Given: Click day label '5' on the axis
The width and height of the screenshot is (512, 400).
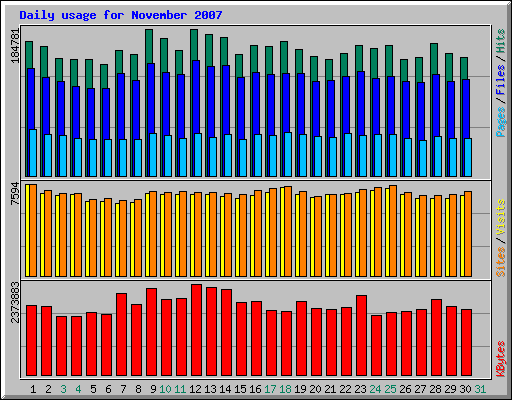Looking at the screenshot, I should [x=93, y=389].
